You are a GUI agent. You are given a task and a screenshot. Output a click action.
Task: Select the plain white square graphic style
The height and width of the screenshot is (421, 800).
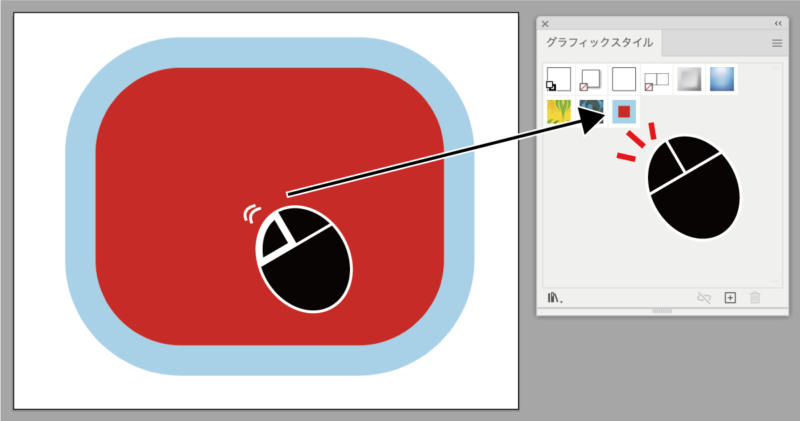623,79
